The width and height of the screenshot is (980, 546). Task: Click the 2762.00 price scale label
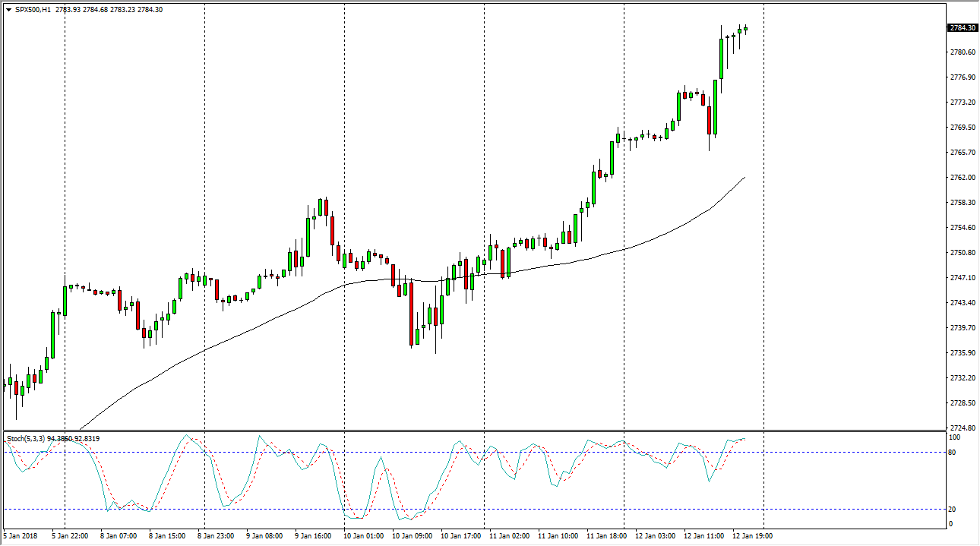tap(962, 178)
